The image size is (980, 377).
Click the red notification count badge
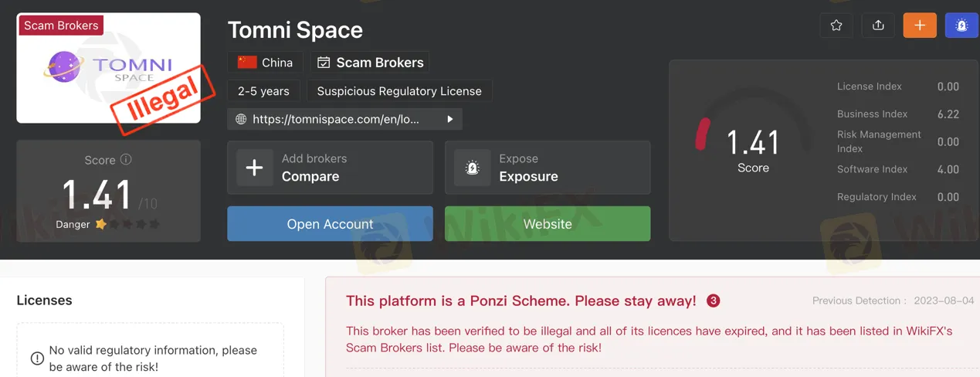714,301
